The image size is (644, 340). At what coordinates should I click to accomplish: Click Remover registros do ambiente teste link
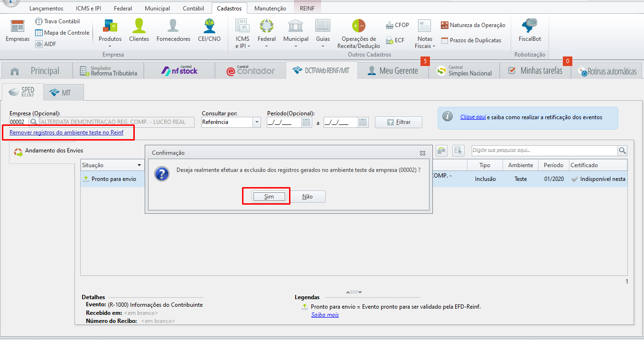[66, 132]
